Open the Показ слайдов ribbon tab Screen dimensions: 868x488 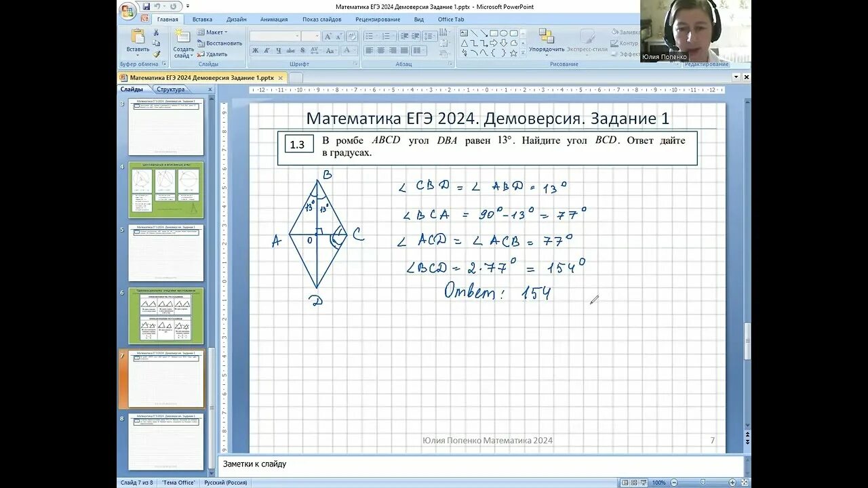pyautogui.click(x=322, y=20)
